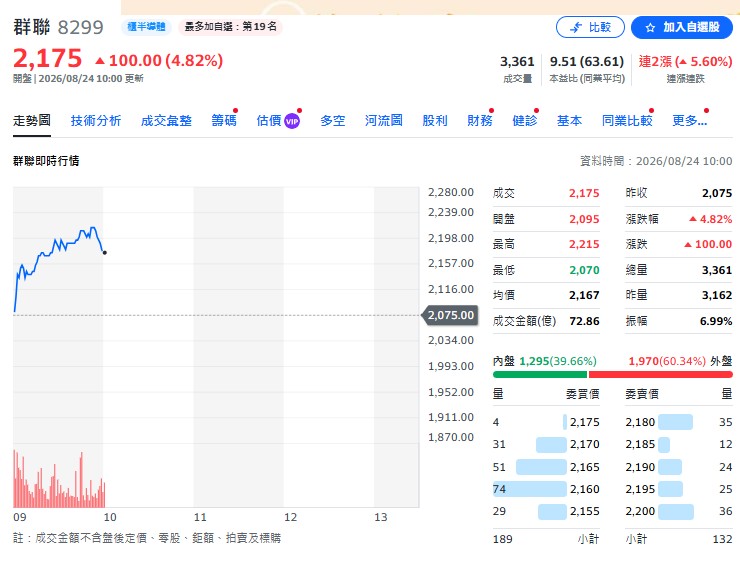This screenshot has width=740, height=562.
Task: Click the VIP badge icon next to 估價
Action: tap(292, 122)
